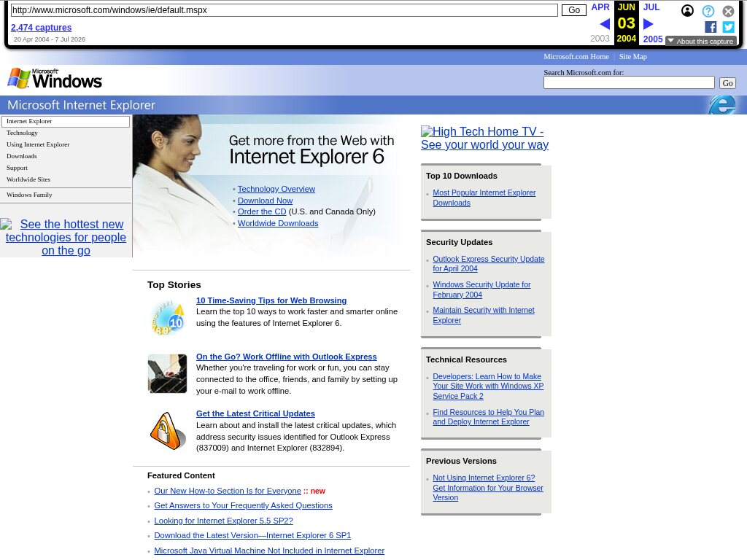Open the 2,474 captures link
The width and height of the screenshot is (747, 560).
(x=41, y=28)
